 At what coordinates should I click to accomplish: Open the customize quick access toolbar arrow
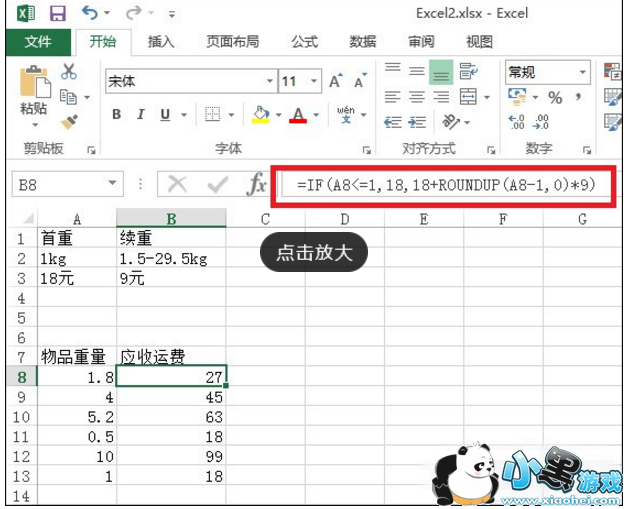[172, 15]
